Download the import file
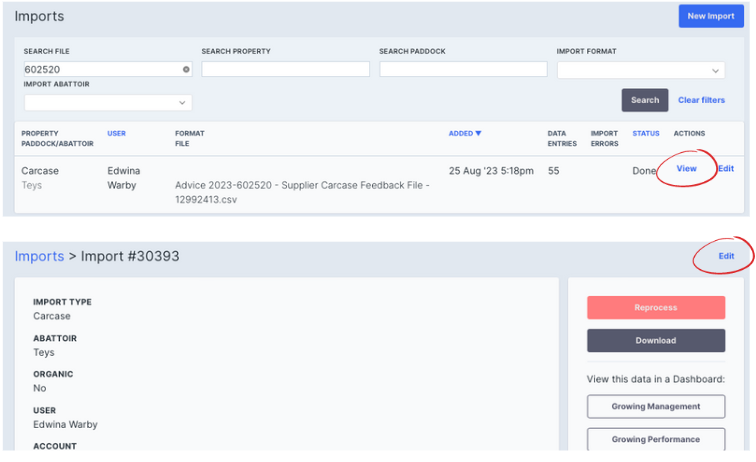Viewport: 756px width, 462px height. 656,340
